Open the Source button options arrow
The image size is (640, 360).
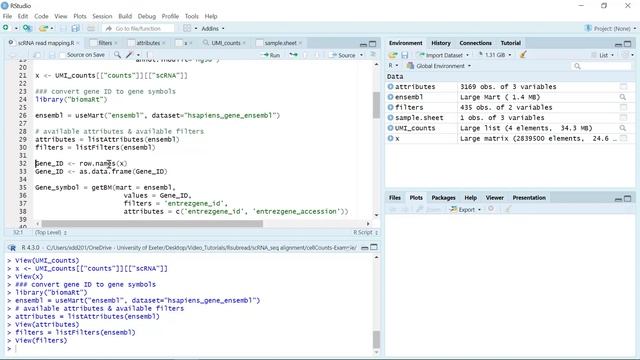click(x=362, y=55)
